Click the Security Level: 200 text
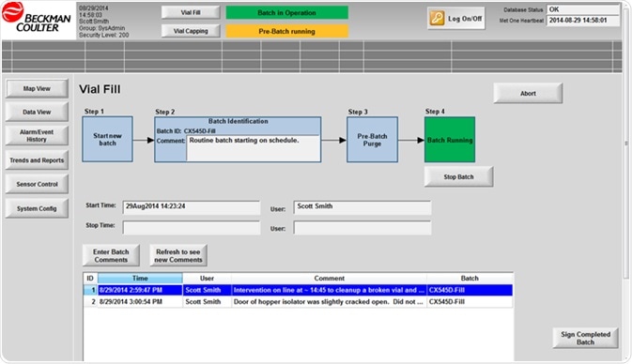The width and height of the screenshot is (632, 364). click(x=104, y=35)
